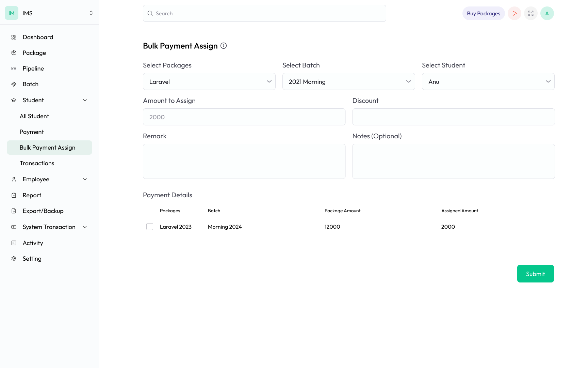
Task: Select Bulk Payment Assign submenu item
Action: (x=49, y=148)
